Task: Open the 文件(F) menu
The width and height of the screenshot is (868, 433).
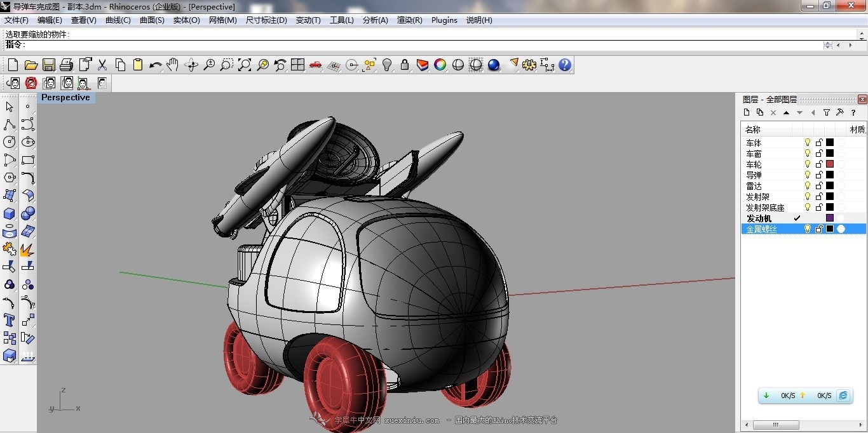Action: pos(17,20)
